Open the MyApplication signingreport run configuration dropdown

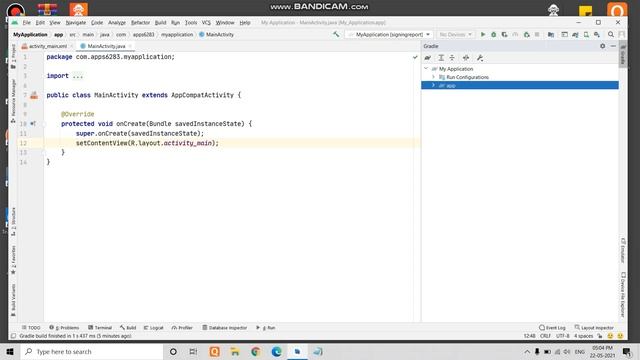[388, 35]
